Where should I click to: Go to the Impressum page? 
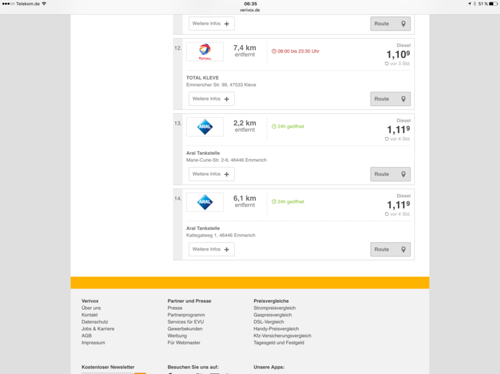pos(93,343)
